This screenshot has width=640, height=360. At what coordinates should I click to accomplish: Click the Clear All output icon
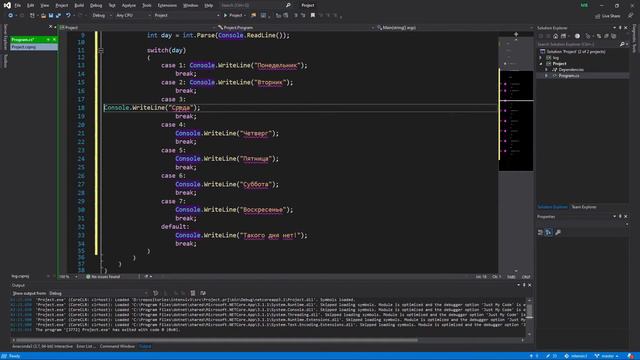point(192,293)
